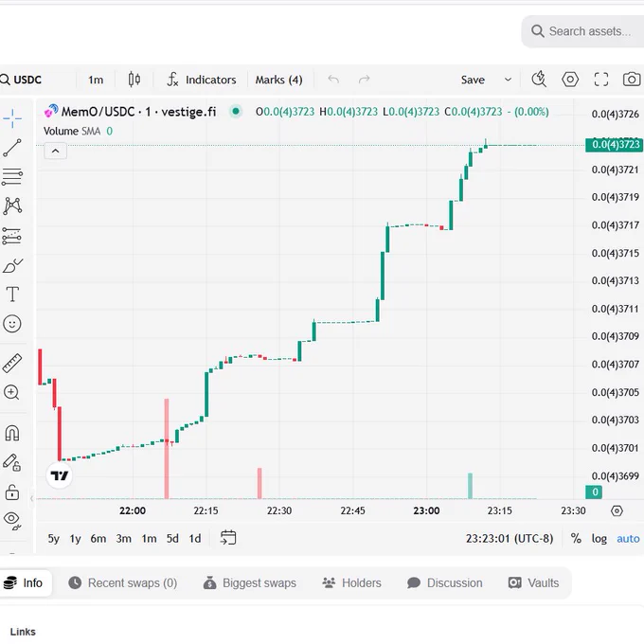This screenshot has height=644, width=644.
Task: Open the timezone selector 23:23:01 (UTC-8)
Action: (510, 539)
